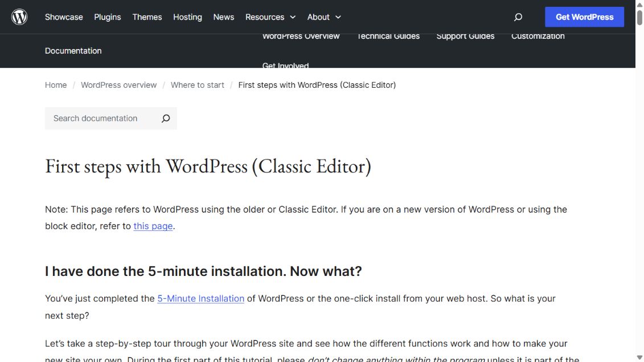Open the Themes menu item
Screen dimensions: 644x362
point(147,17)
